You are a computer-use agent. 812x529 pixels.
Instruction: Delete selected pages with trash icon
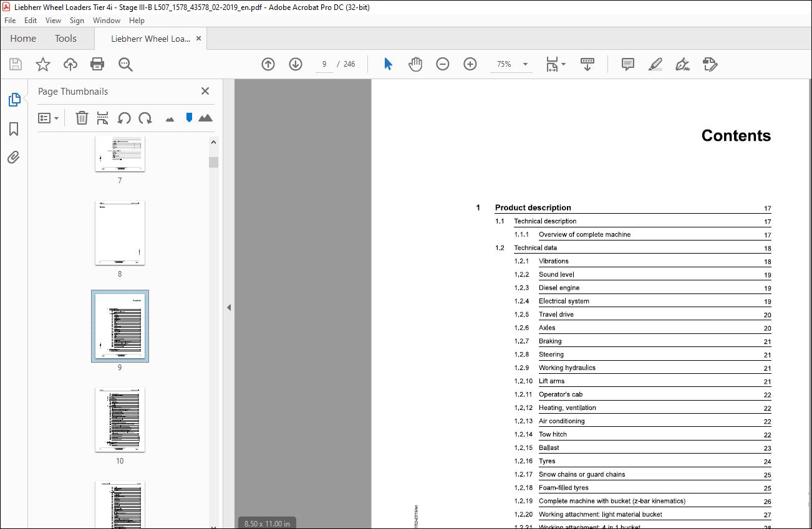tap(82, 118)
